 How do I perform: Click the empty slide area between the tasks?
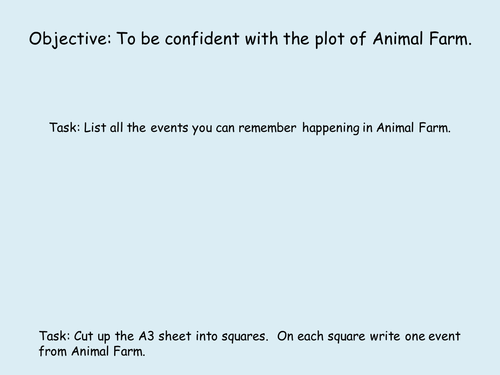[250, 230]
